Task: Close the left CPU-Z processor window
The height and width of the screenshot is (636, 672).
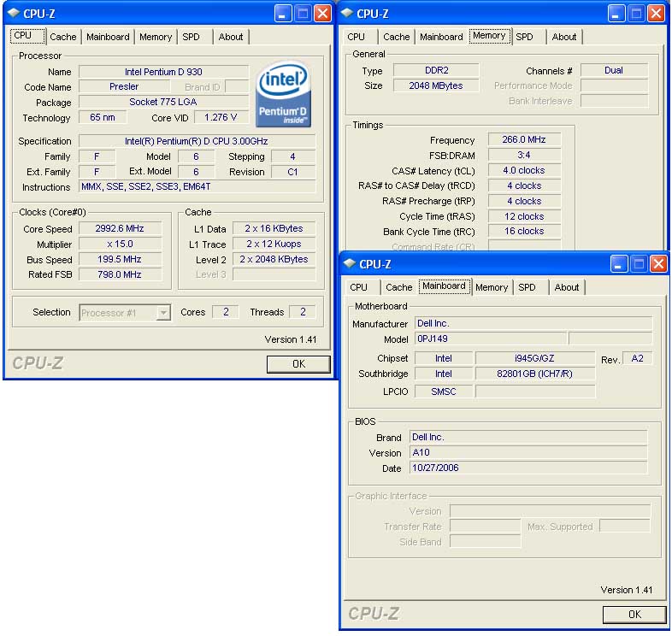Action: 322,14
